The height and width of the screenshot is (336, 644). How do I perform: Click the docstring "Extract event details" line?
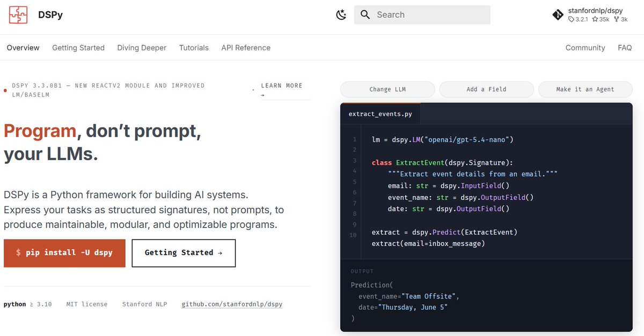(x=473, y=174)
